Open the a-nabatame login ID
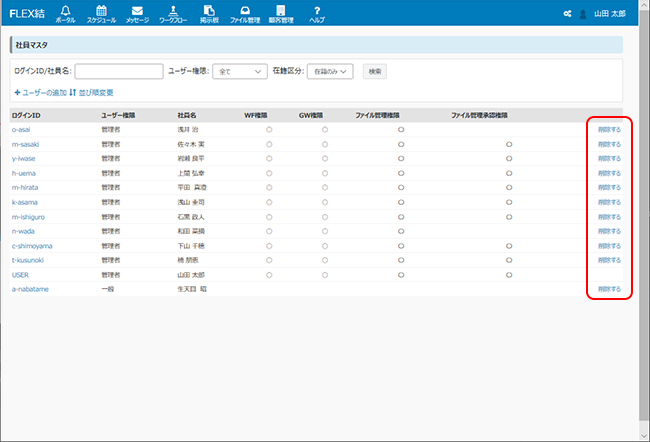650x442 pixels. (x=30, y=289)
